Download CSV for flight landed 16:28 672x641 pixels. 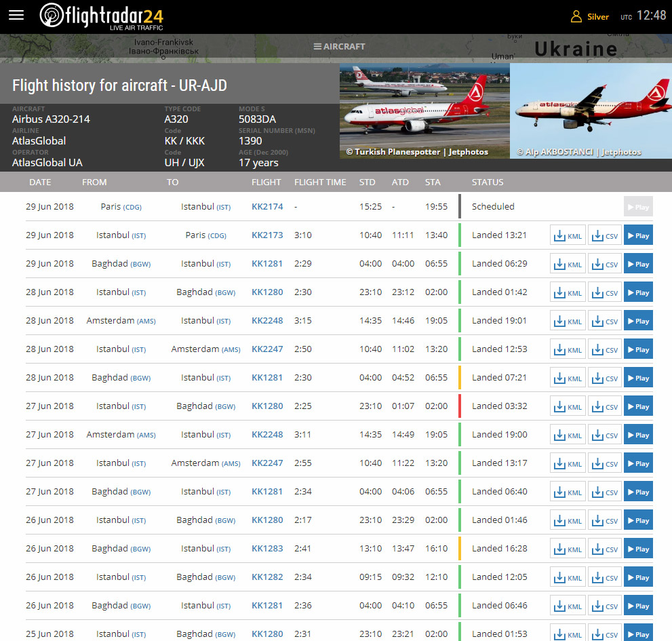[x=605, y=549]
